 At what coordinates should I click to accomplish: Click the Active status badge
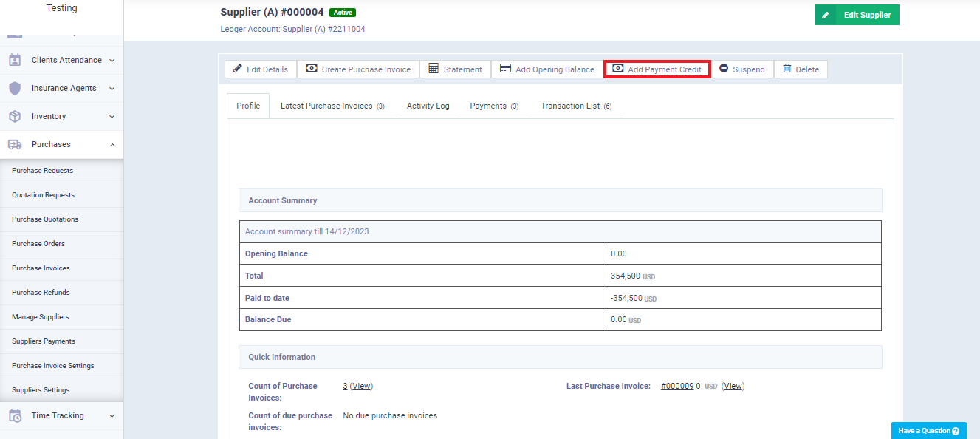click(x=343, y=13)
